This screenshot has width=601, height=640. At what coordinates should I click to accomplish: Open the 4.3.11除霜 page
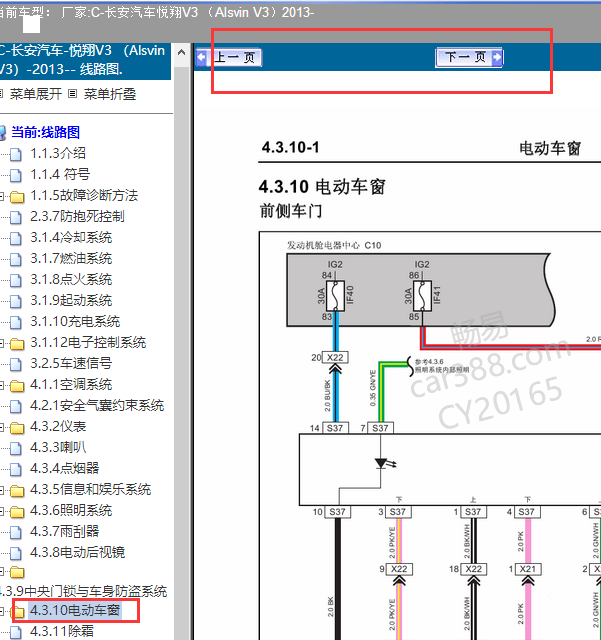pos(62,631)
